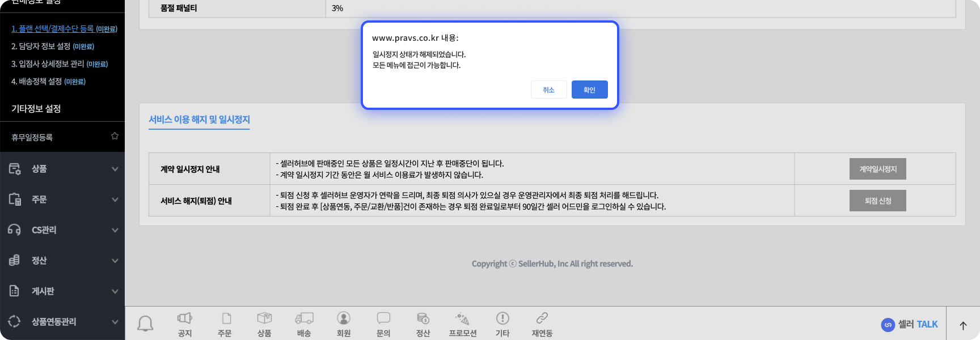
Task: Expand the 주문 sidebar menu
Action: [62, 199]
